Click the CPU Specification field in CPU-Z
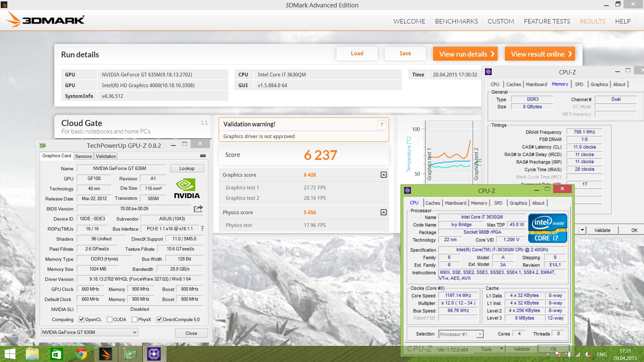 click(502, 250)
